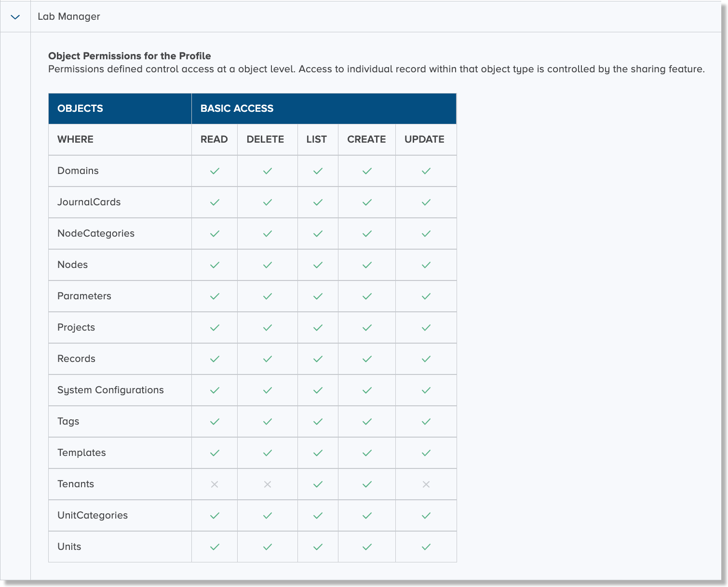728x587 pixels.
Task: Click the Update checkmark for Parameters
Action: [x=426, y=296]
